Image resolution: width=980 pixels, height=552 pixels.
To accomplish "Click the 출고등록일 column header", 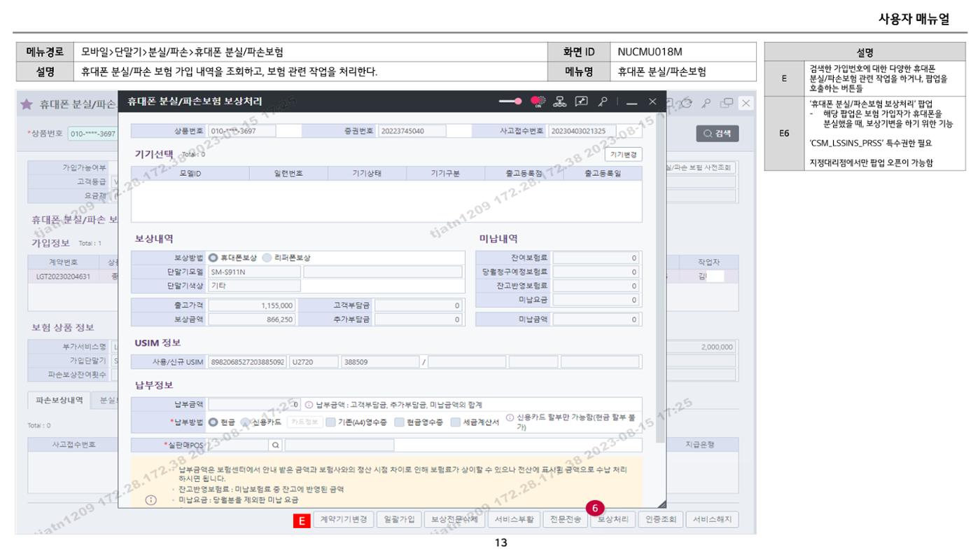I will coord(603,173).
